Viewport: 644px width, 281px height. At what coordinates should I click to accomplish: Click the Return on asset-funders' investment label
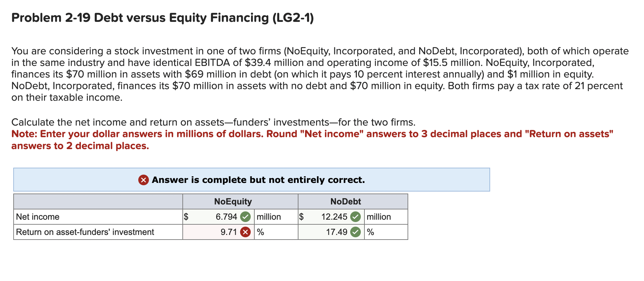click(85, 232)
